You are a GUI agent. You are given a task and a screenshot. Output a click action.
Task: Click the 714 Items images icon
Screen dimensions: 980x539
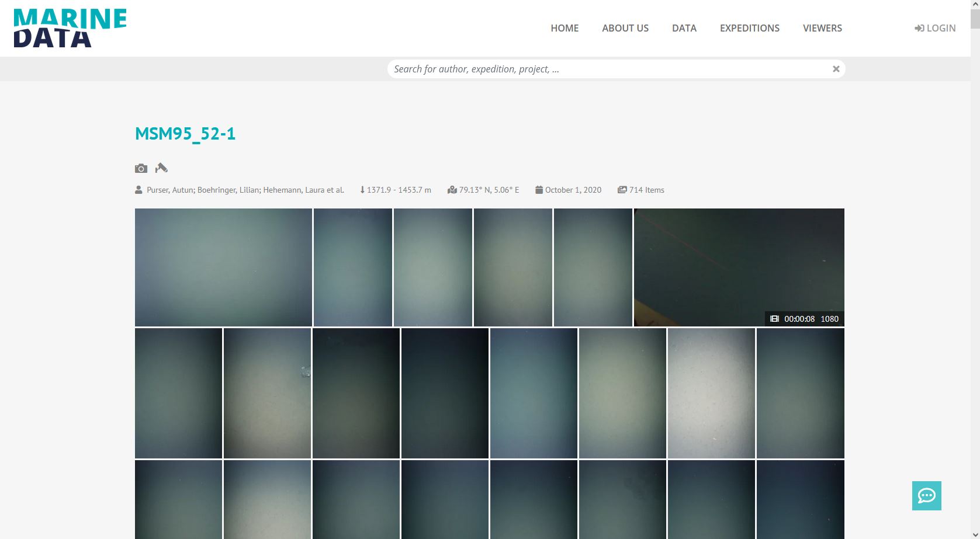tap(622, 190)
